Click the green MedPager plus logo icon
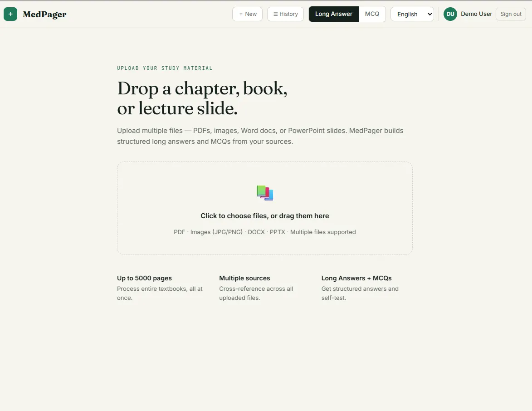The width and height of the screenshot is (532, 411). point(10,14)
